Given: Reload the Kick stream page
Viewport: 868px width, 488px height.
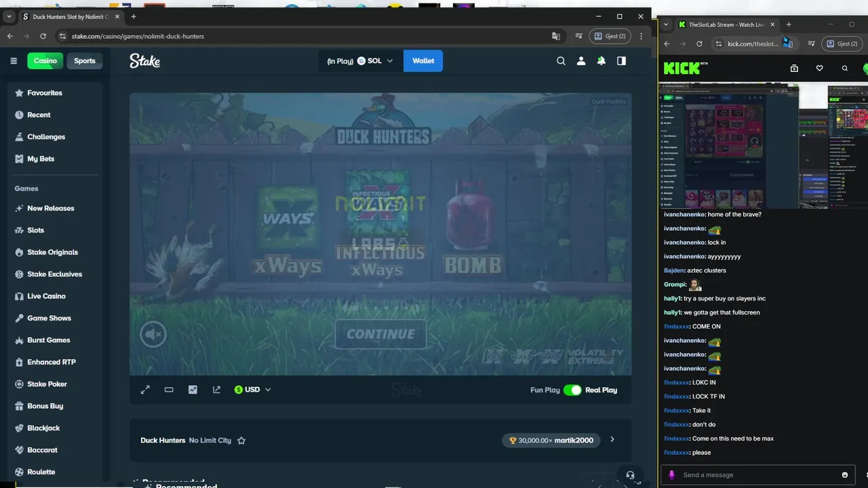Looking at the screenshot, I should pyautogui.click(x=699, y=43).
